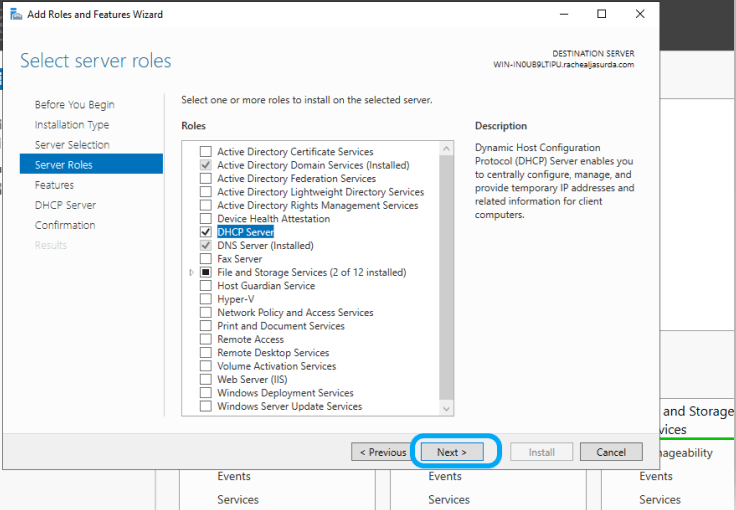The height and width of the screenshot is (510, 736).
Task: Minimize the wizard window
Action: coord(564,14)
